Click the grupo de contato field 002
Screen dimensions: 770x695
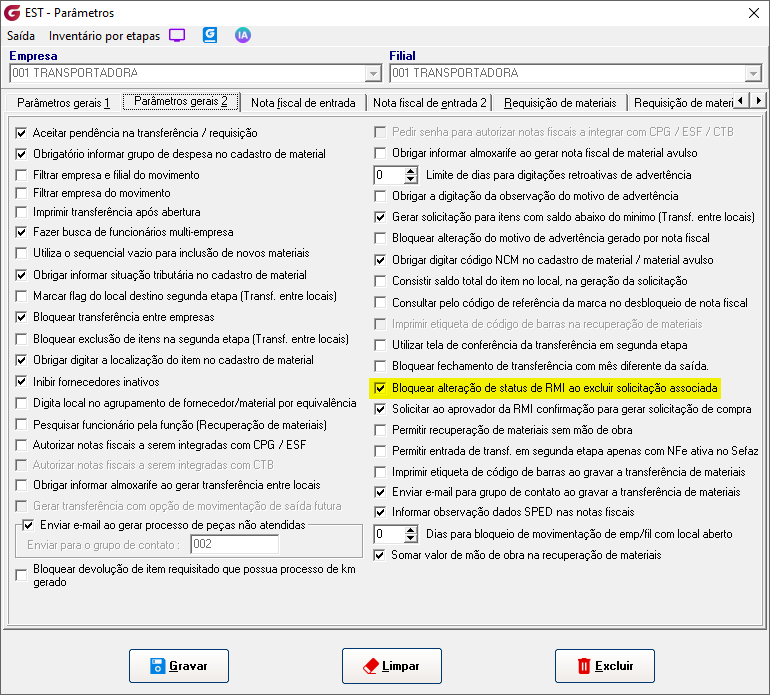pyautogui.click(x=234, y=544)
